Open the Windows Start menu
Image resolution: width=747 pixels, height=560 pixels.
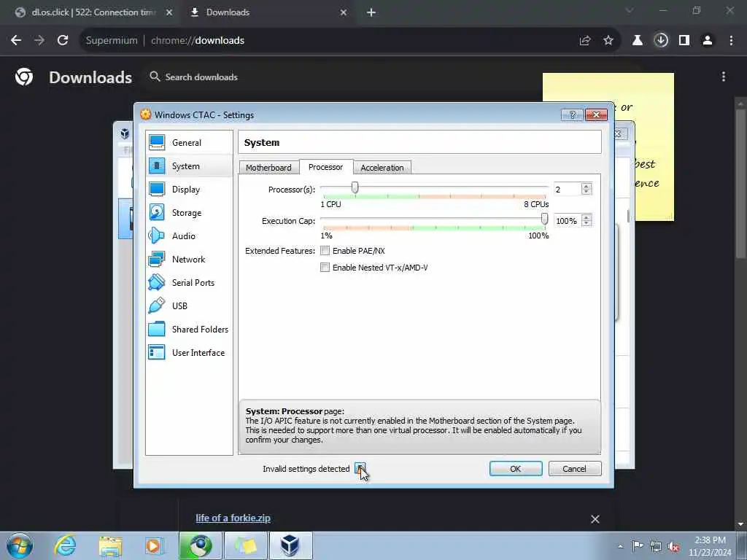(20, 545)
